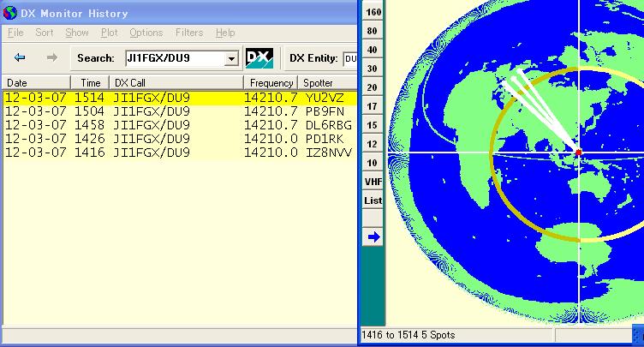Open the Options menu
This screenshot has height=347, width=644.
146,33
